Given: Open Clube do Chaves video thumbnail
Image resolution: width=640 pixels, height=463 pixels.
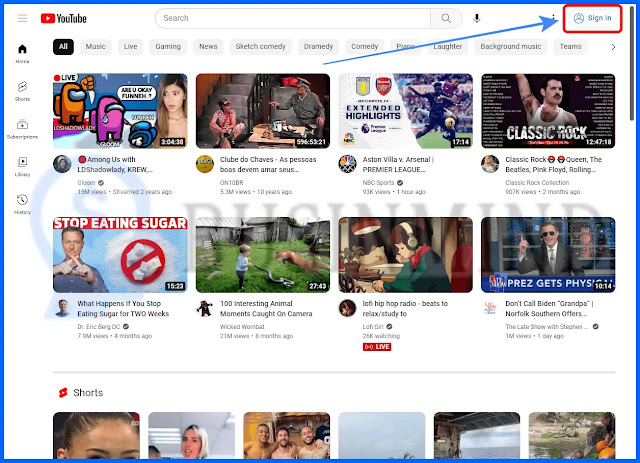Looking at the screenshot, I should 263,111.
